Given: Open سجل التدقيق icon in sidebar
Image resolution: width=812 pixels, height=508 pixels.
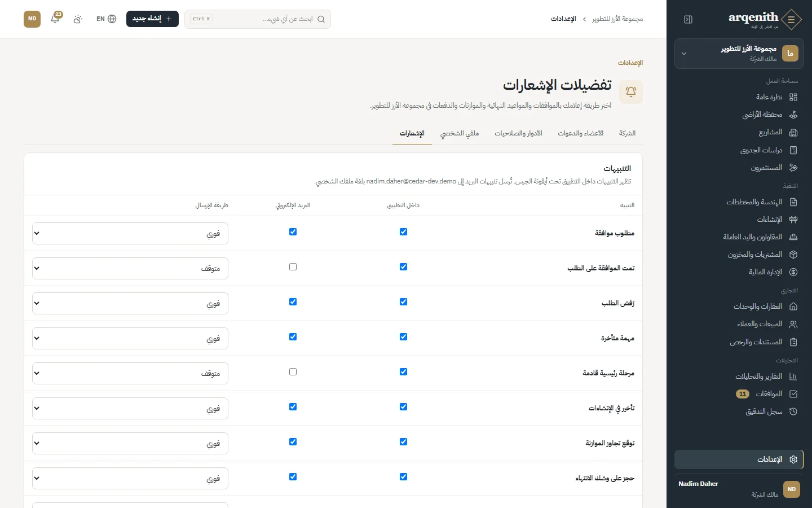Looking at the screenshot, I should pos(793,411).
